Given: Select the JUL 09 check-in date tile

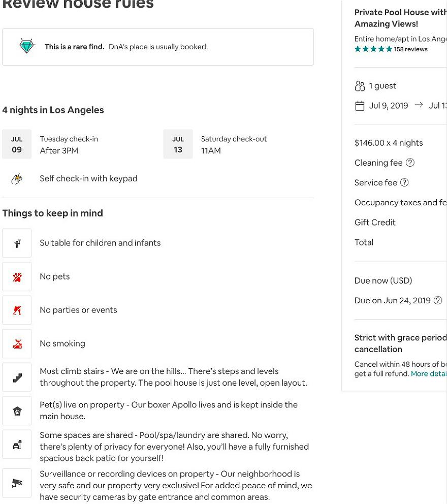Looking at the screenshot, I should 17,144.
